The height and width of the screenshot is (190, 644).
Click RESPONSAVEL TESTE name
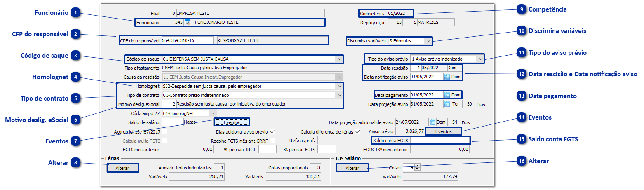pyautogui.click(x=238, y=40)
